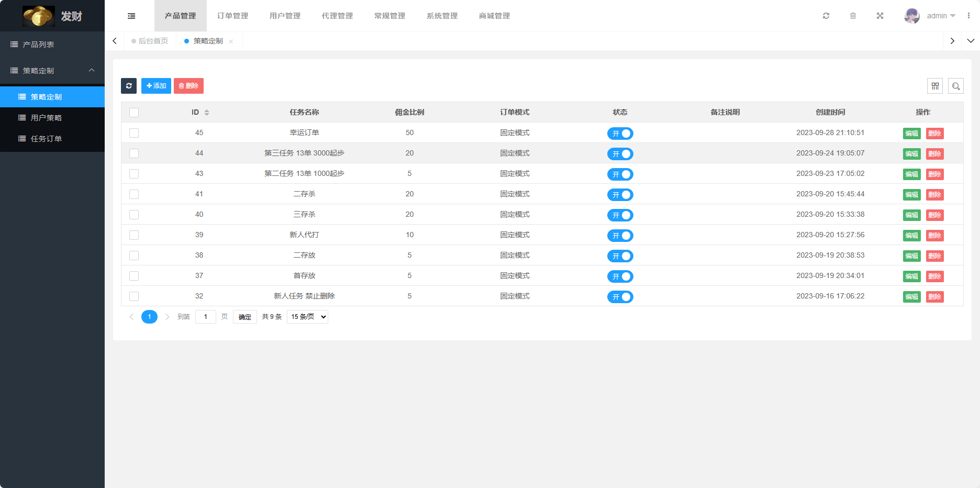Edit the 幸运订单 row
This screenshot has height=488, width=980.
(912, 134)
